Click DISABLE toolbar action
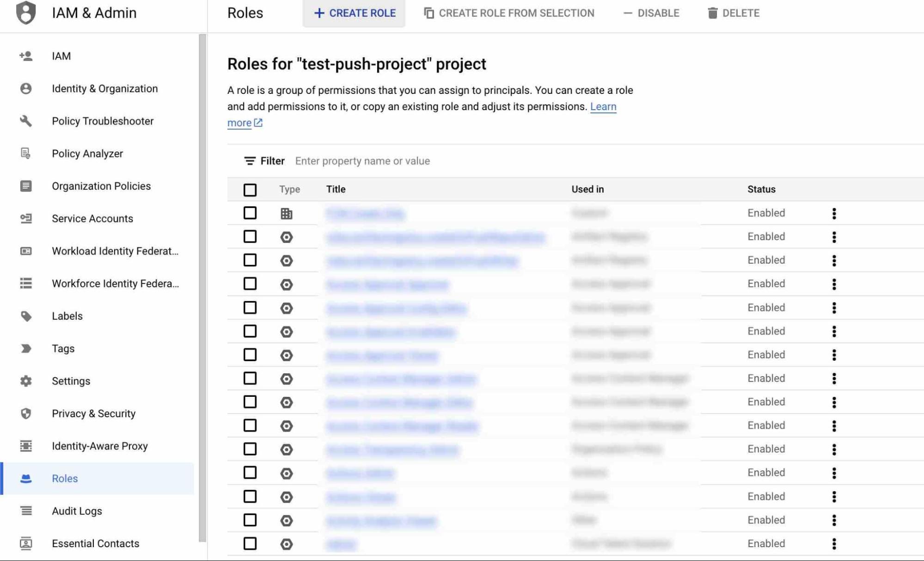924x561 pixels. tap(651, 12)
